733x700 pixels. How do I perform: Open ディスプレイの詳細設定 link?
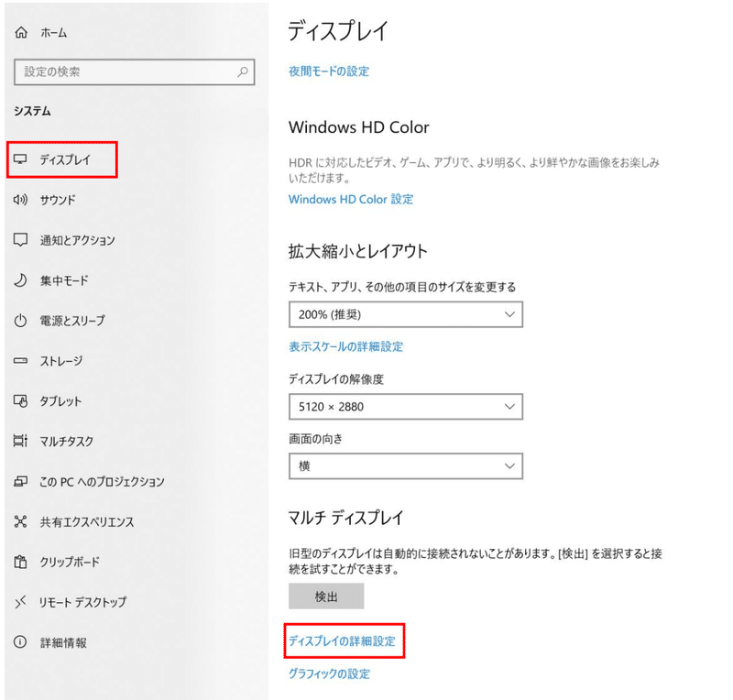tap(342, 640)
